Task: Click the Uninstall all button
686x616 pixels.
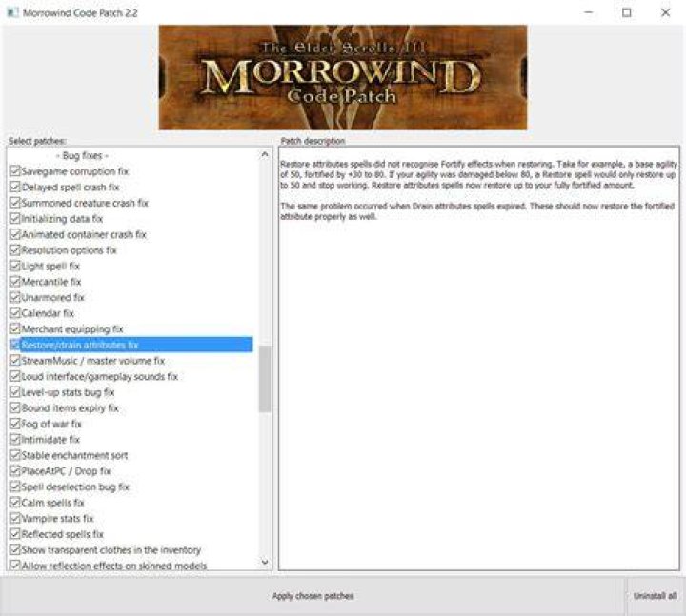Action: pyautogui.click(x=655, y=596)
